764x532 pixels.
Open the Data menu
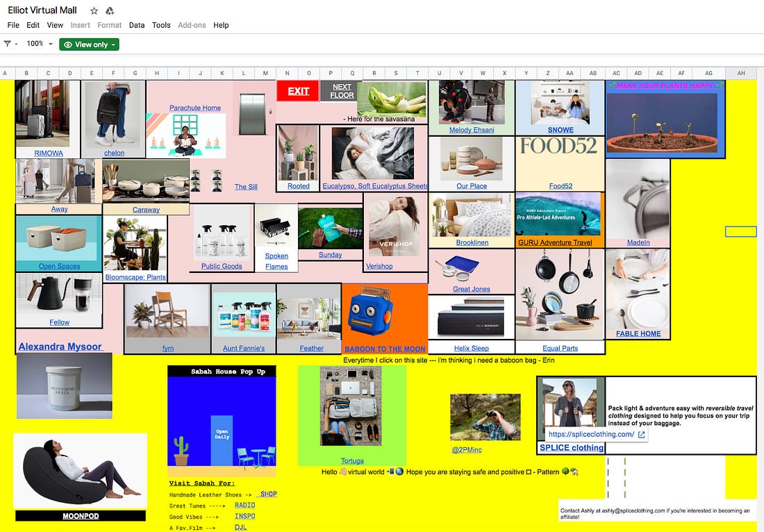137,25
